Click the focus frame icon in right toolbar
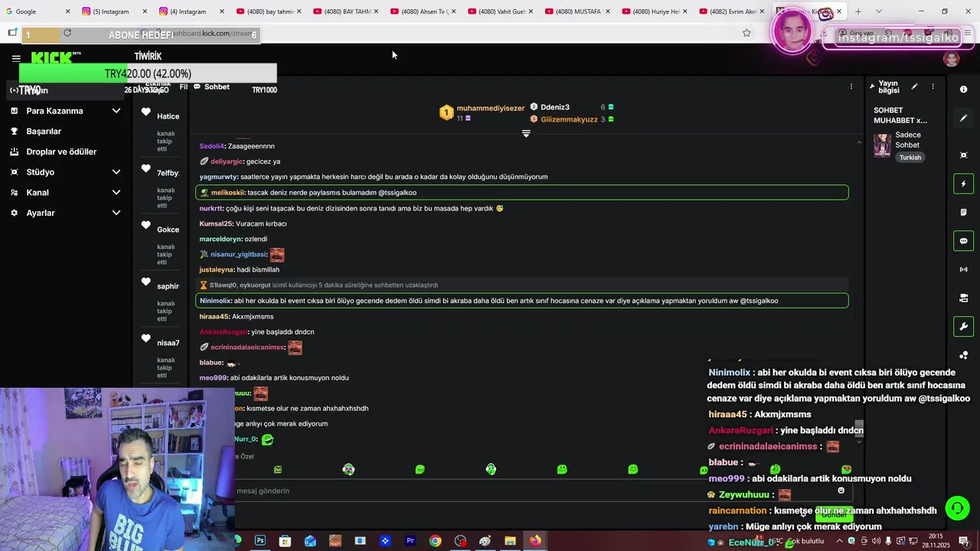This screenshot has height=551, width=980. point(963,155)
